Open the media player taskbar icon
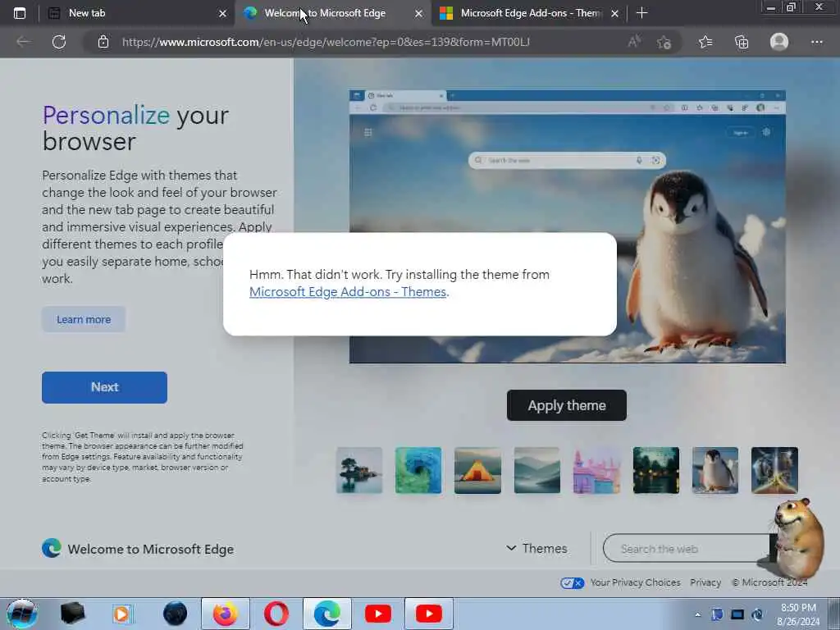Screen dimensions: 840x630 tap(121, 614)
